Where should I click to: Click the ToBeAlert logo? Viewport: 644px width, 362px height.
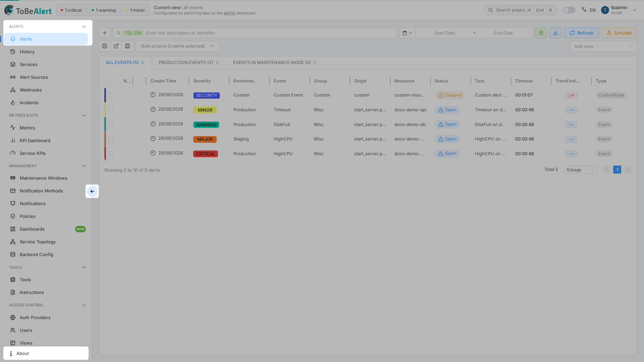[x=28, y=10]
